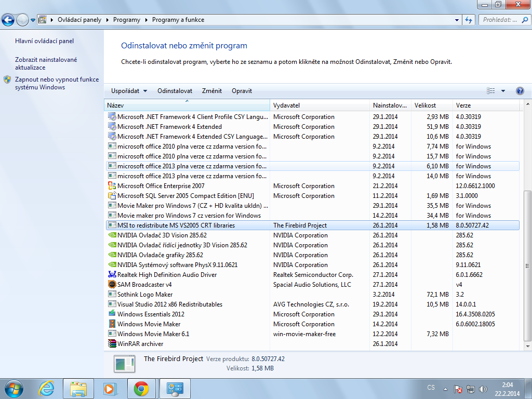Click Programy in the address breadcrumb

coord(127,20)
